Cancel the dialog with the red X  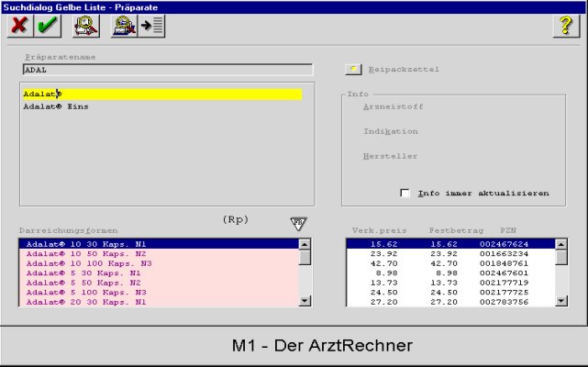20,26
